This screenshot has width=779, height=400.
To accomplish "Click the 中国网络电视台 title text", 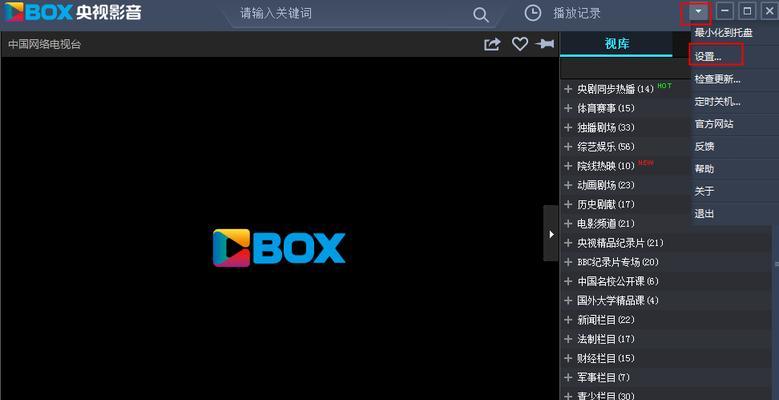I will pos(44,44).
